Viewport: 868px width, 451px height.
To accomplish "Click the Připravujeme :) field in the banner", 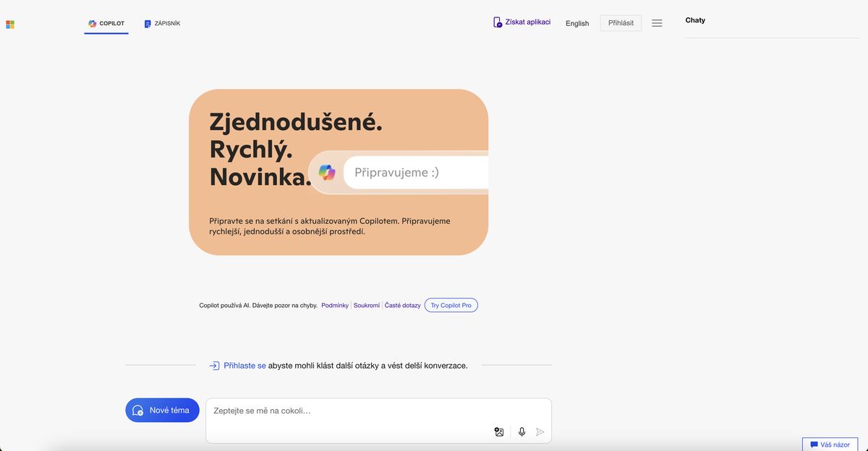I will [416, 173].
